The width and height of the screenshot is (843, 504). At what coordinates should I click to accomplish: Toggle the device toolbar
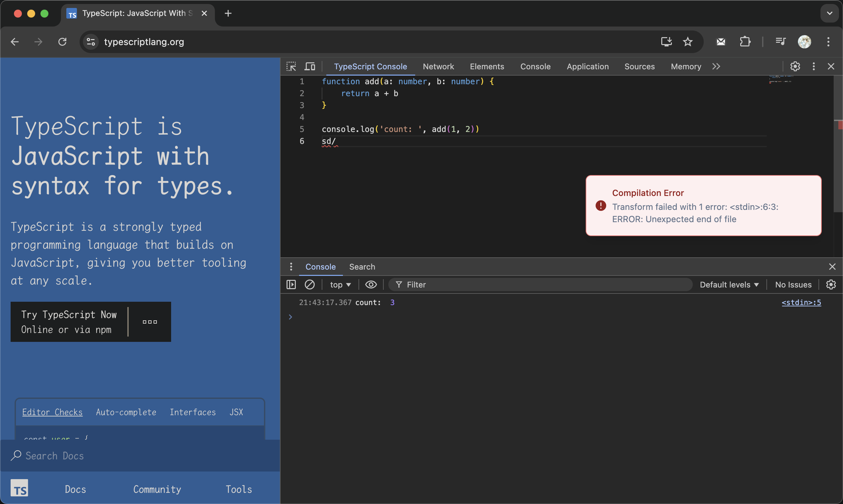(309, 66)
